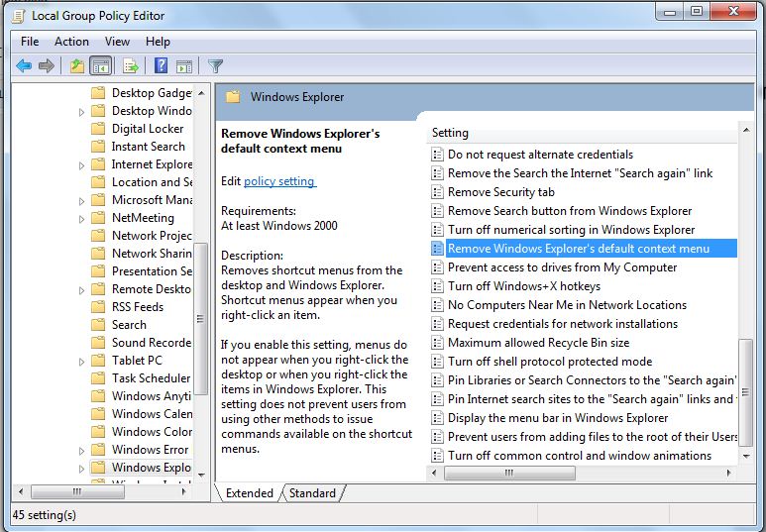The width and height of the screenshot is (766, 532).
Task: Click the Search folder icon in tree
Action: coord(98,325)
